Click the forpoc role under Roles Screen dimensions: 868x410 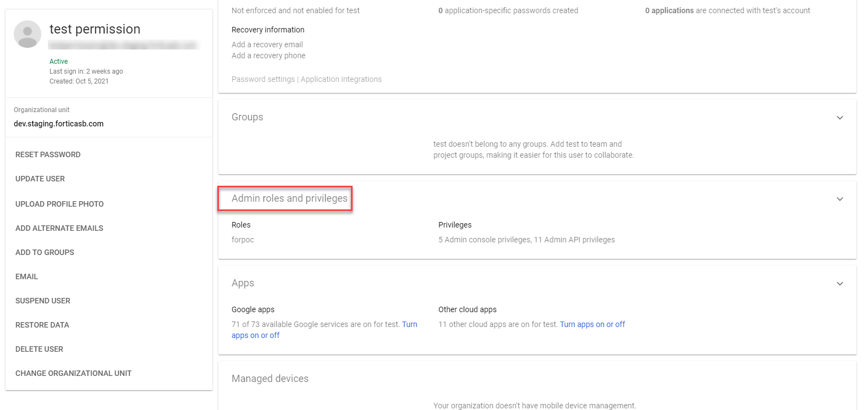tap(243, 239)
